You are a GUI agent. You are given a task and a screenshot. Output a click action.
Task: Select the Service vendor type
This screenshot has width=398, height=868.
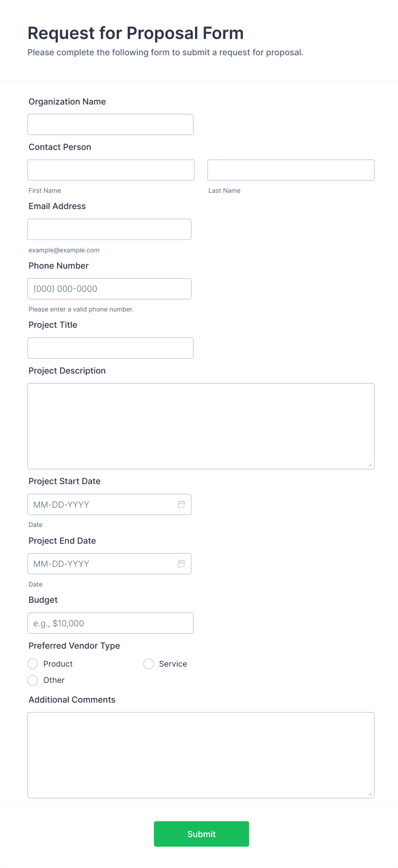(149, 664)
